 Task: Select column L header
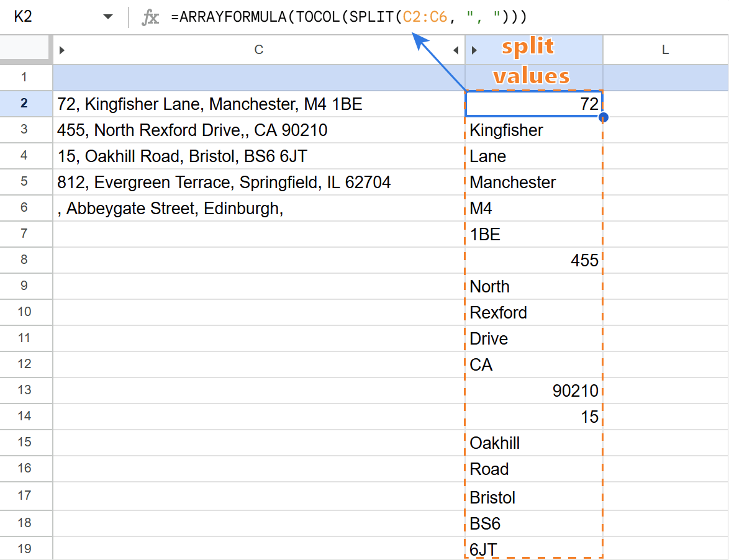[x=665, y=50]
